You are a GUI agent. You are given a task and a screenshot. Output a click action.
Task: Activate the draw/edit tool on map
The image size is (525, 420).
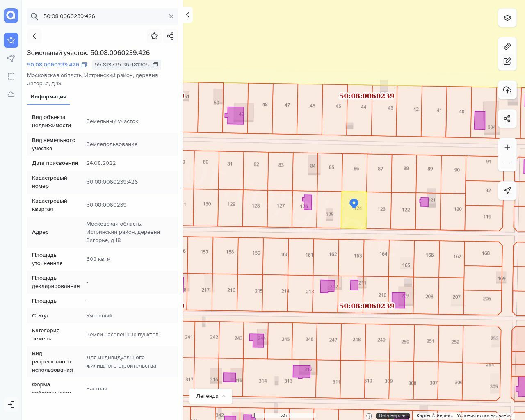[507, 61]
